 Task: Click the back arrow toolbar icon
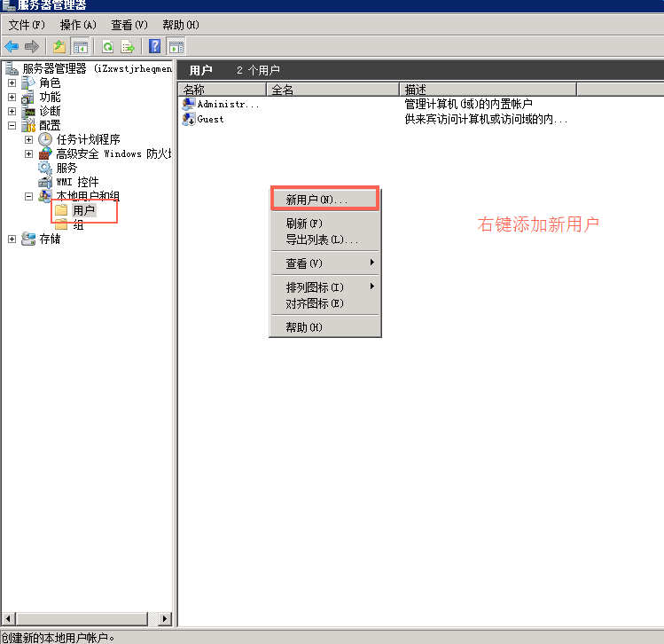tap(12, 46)
